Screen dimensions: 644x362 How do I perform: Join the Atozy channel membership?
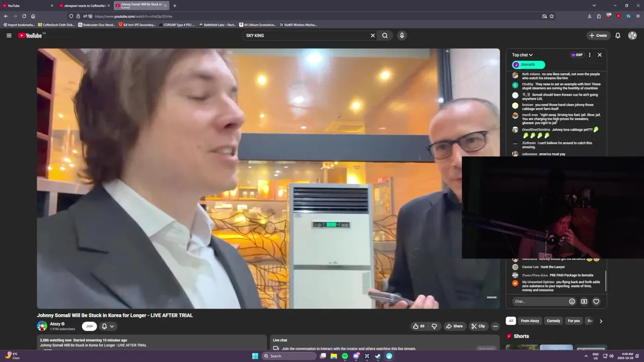89,326
